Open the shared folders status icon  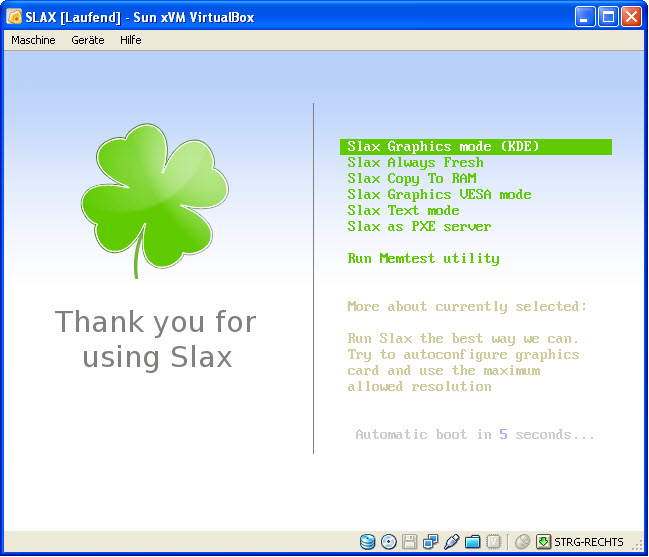(472, 542)
